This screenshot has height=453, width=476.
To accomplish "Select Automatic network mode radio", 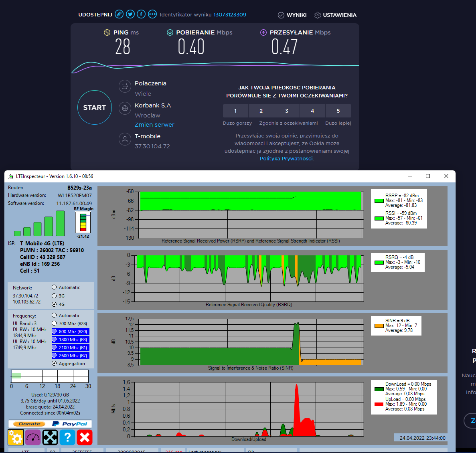I will [54, 287].
